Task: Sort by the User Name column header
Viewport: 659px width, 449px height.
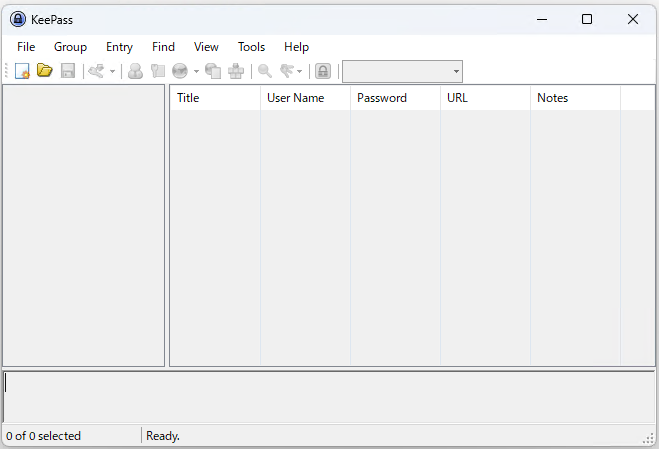Action: click(305, 98)
